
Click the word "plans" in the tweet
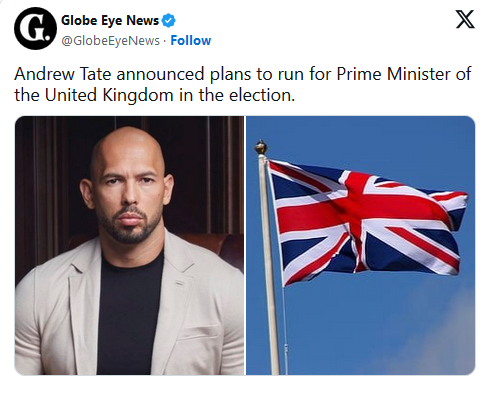point(230,74)
